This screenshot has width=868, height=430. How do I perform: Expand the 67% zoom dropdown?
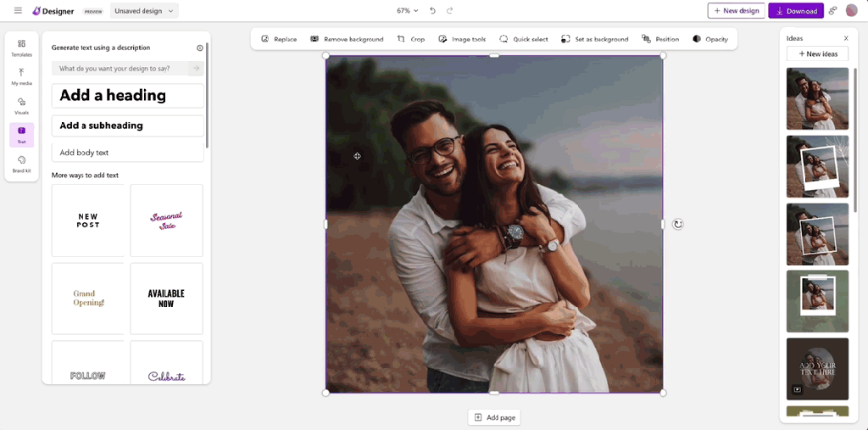click(x=408, y=11)
